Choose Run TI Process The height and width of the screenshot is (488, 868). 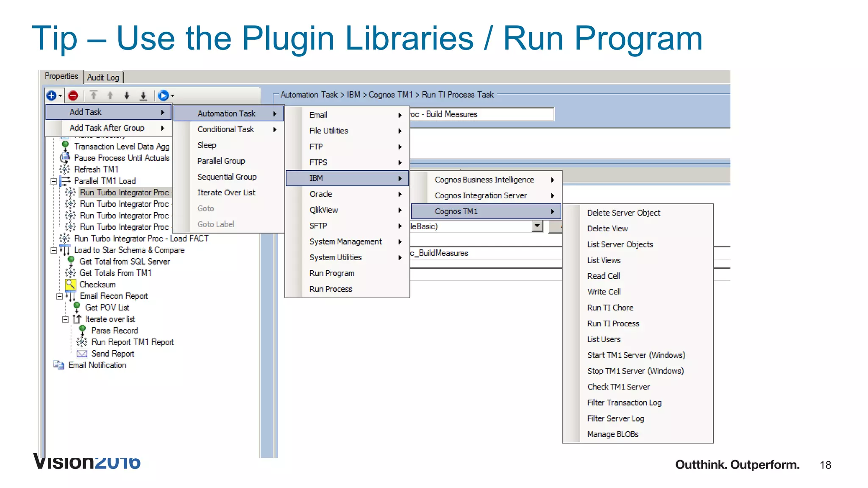click(638, 324)
